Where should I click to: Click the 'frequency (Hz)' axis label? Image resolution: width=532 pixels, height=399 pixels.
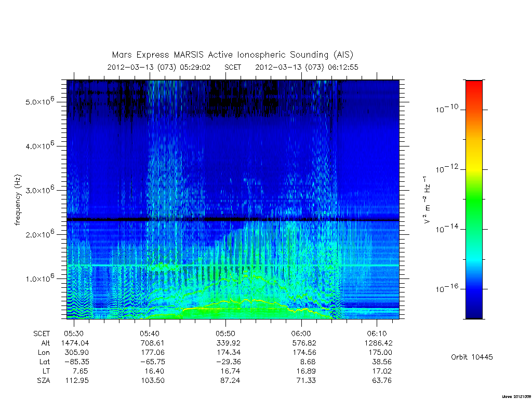point(18,200)
